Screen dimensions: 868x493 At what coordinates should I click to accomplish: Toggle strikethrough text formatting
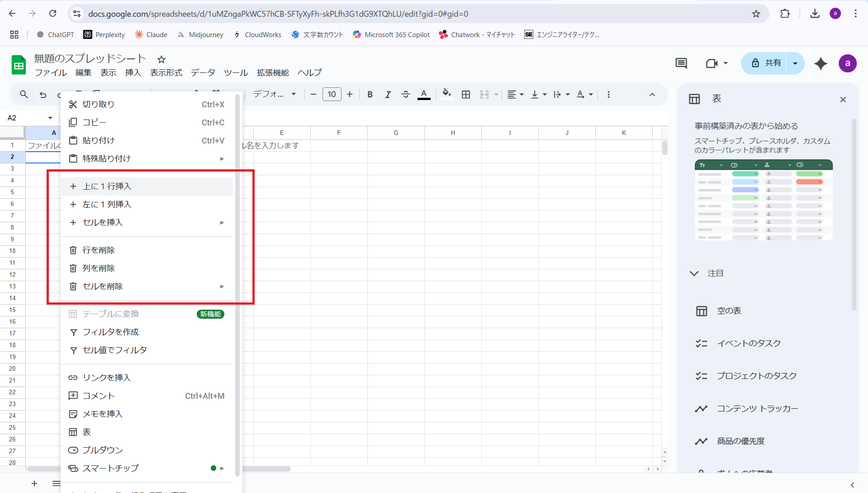pyautogui.click(x=406, y=94)
